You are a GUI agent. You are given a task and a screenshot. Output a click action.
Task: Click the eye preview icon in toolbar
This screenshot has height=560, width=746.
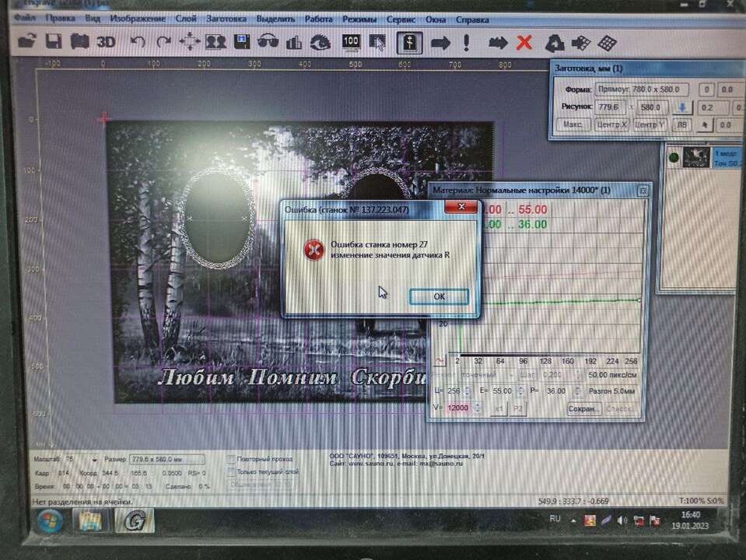coord(320,42)
